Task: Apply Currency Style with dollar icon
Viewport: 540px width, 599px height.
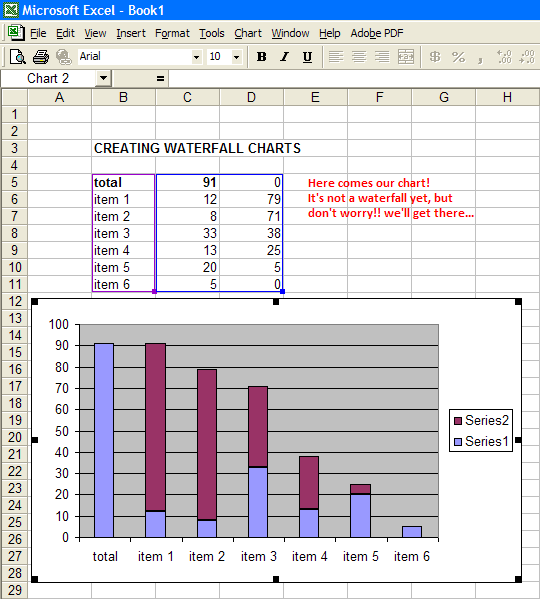Action: [435, 57]
